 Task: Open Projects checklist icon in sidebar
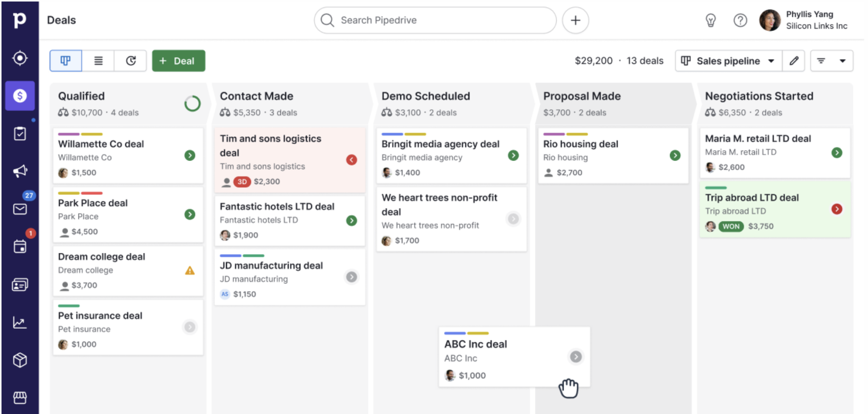[19, 133]
